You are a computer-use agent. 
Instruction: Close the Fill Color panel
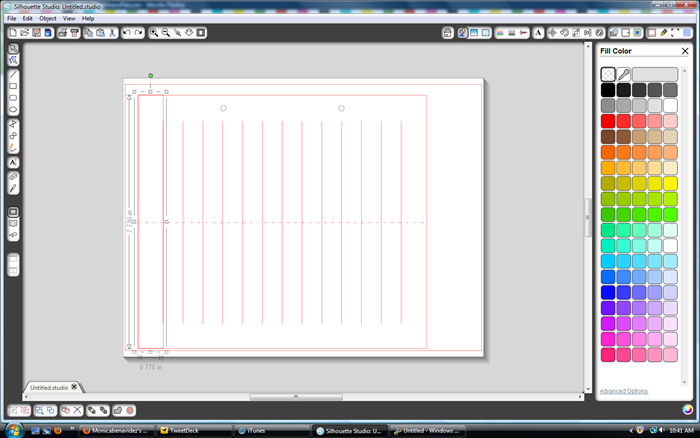685,51
